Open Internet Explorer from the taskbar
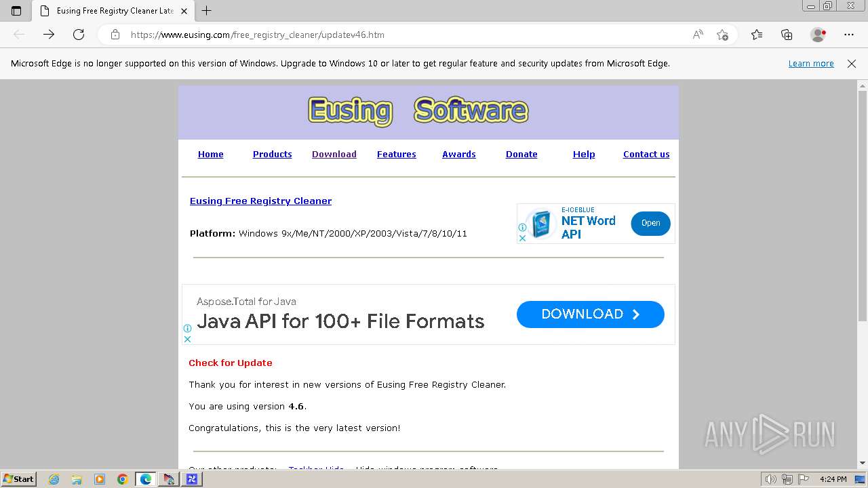The height and width of the screenshot is (488, 868). click(x=54, y=479)
